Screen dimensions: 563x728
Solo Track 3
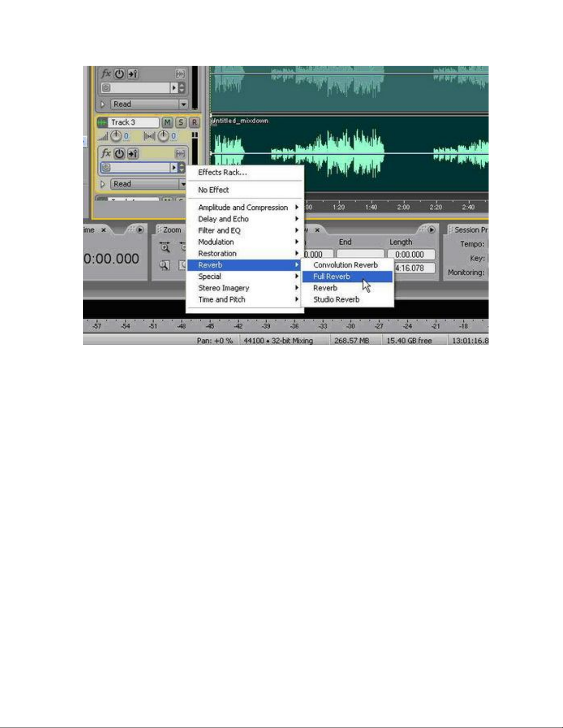point(181,123)
